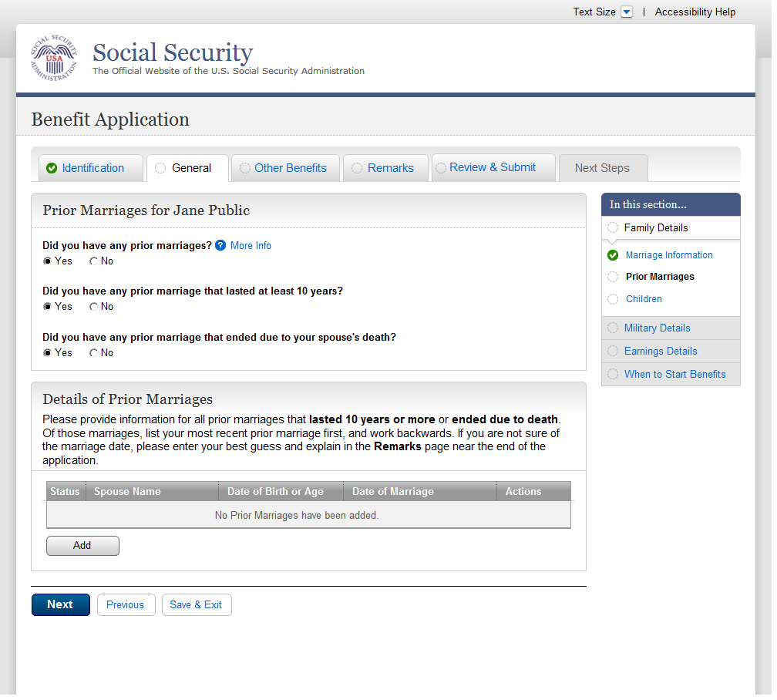This screenshot has height=700, width=777.
Task: Go to Review & Submit tab
Action: click(x=492, y=168)
